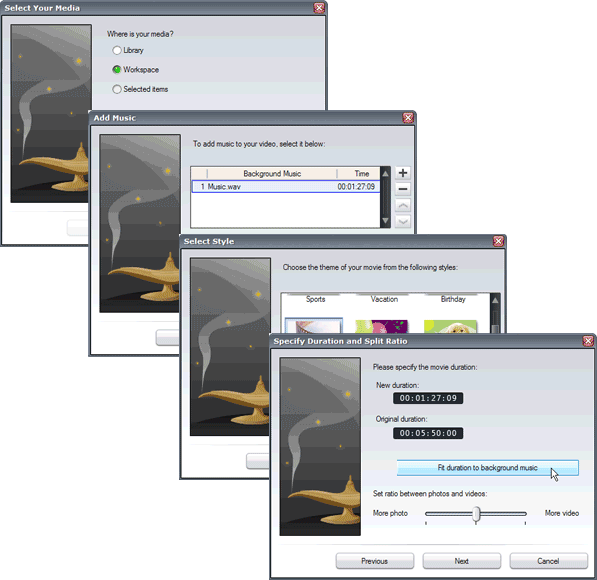Move music track down in the list
Image resolution: width=597 pixels, height=580 pixels.
coord(402,221)
